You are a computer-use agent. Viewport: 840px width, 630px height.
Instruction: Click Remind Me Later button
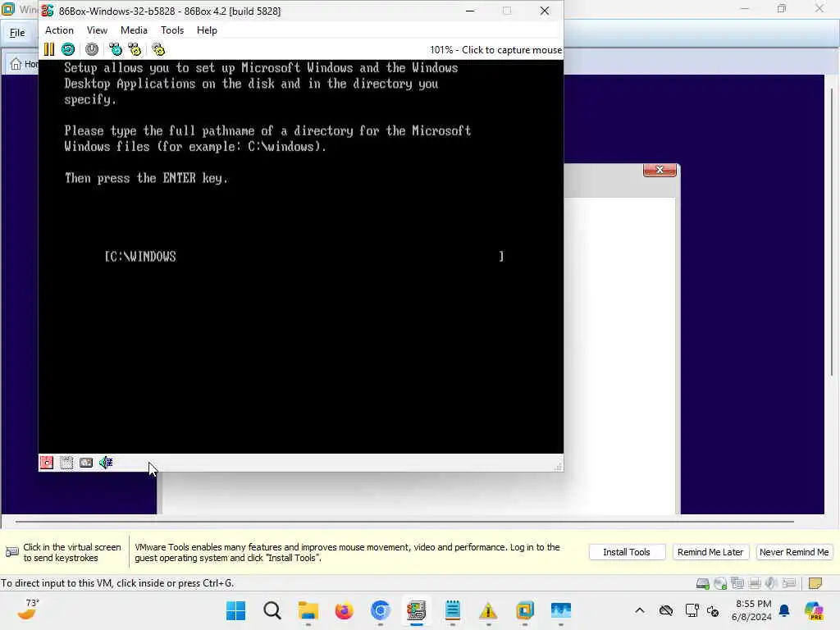[710, 552]
